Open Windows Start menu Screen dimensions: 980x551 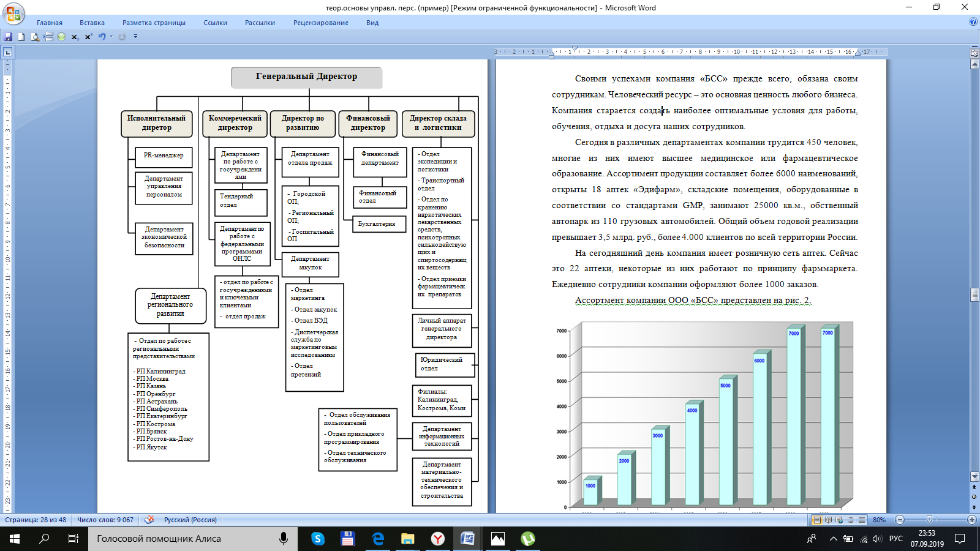tap(15, 539)
